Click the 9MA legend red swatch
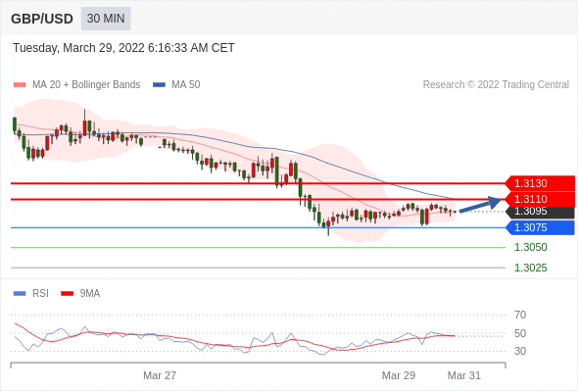Screen dimensions: 578x392 (x=67, y=294)
